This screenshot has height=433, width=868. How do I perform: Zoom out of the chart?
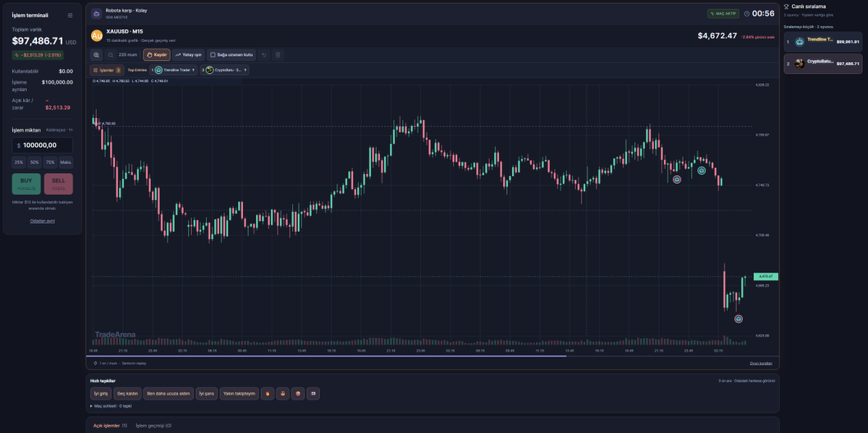coord(111,54)
